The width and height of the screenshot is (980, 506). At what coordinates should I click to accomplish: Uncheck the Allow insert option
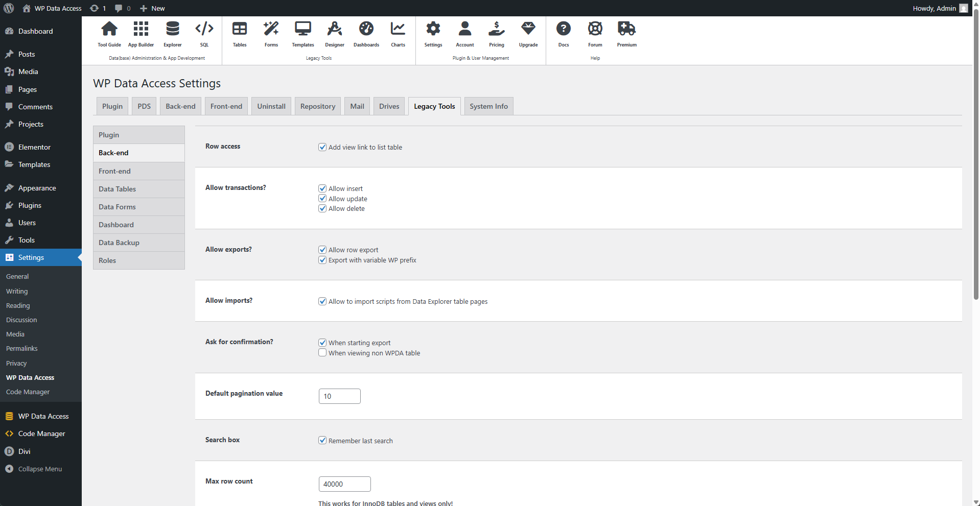[x=322, y=188]
